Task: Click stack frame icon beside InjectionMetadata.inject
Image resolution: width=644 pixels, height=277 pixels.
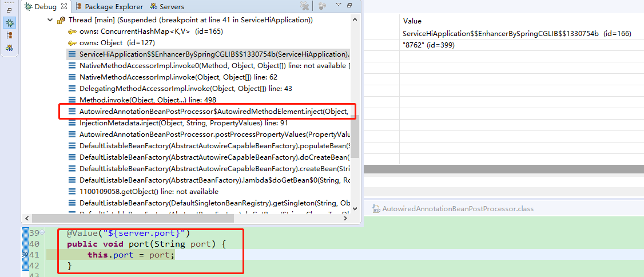Action: point(72,123)
